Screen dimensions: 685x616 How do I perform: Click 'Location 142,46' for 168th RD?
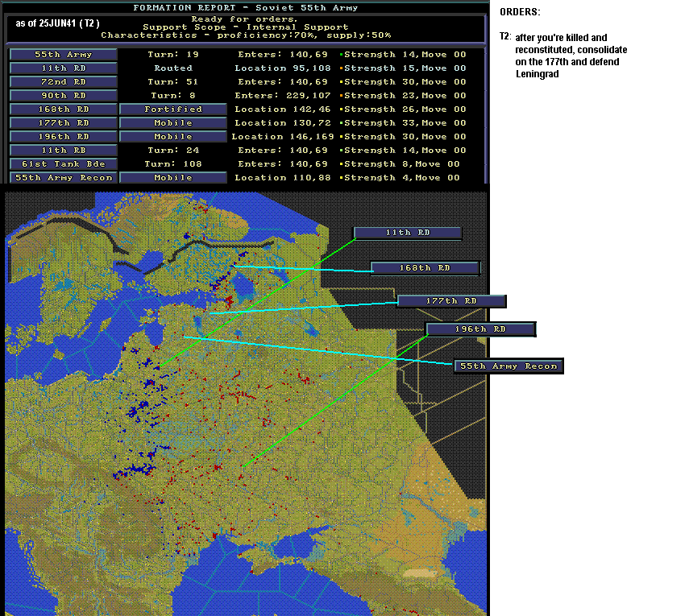point(283,110)
